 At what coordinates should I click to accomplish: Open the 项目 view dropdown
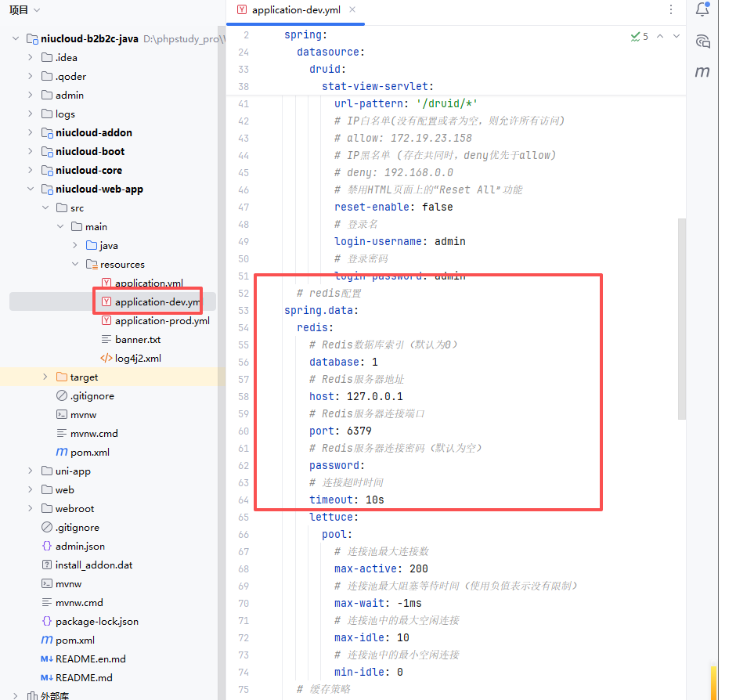(x=25, y=10)
